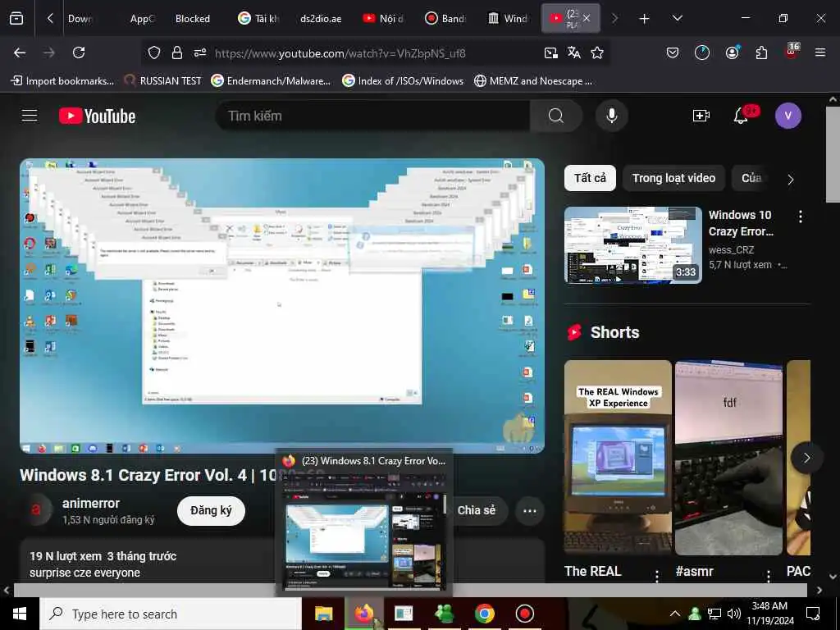The width and height of the screenshot is (840, 630).
Task: Start voice search with microphone
Action: click(611, 116)
